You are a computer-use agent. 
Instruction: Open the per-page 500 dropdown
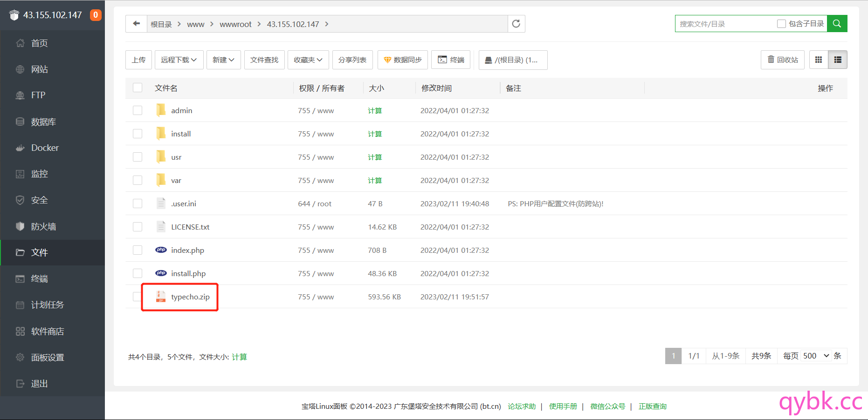(x=816, y=356)
